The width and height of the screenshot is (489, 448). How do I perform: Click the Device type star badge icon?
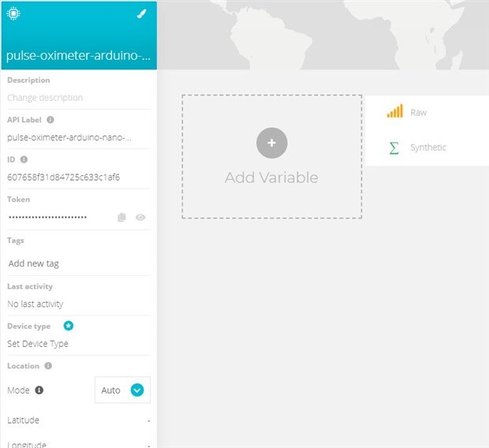pos(69,326)
